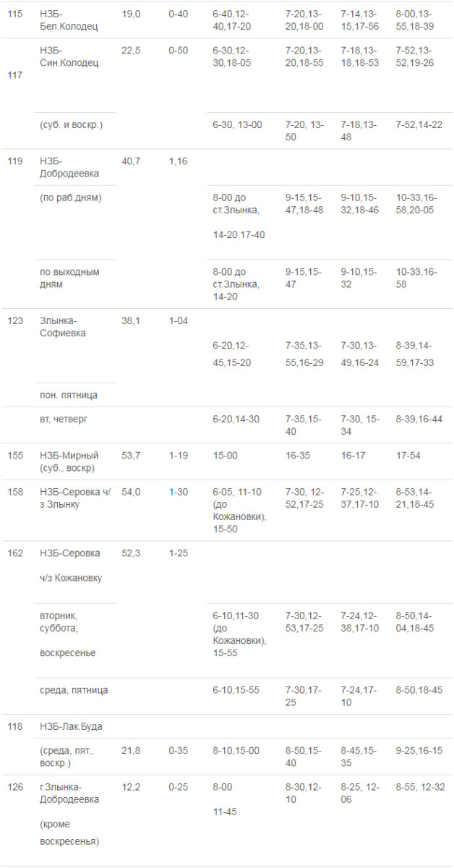Click the НЗБ-Добродеевка route name
The width and height of the screenshot is (454, 868).
pos(70,167)
